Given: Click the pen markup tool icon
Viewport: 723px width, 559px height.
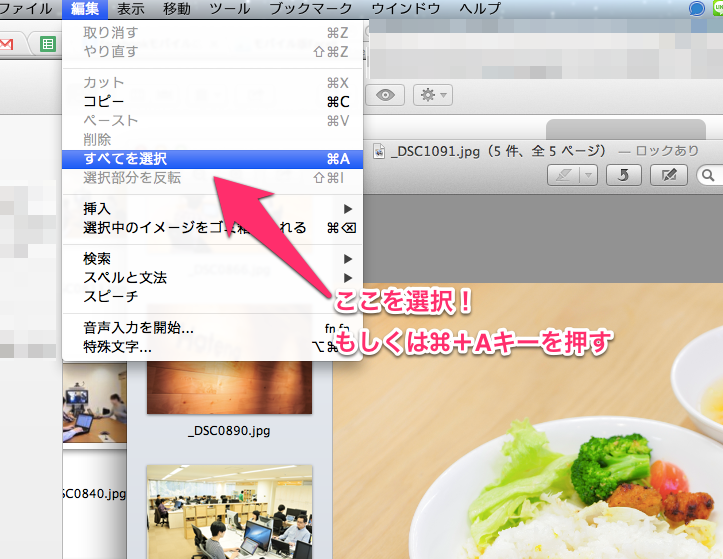Looking at the screenshot, I should coord(563,175).
